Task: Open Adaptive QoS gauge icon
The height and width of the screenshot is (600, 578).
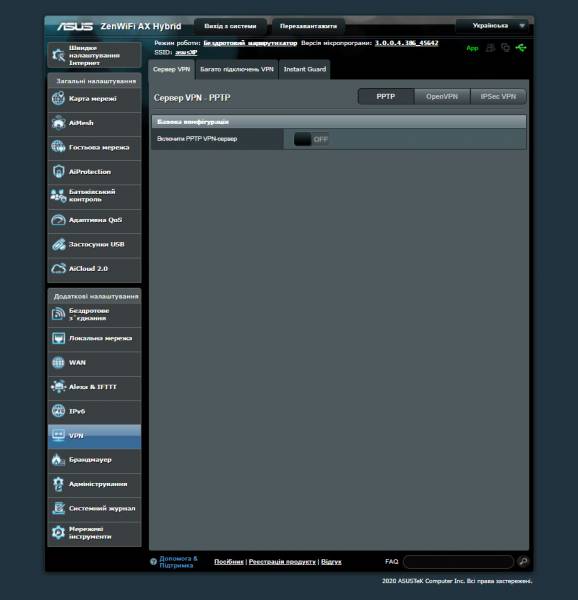Action: [58, 220]
